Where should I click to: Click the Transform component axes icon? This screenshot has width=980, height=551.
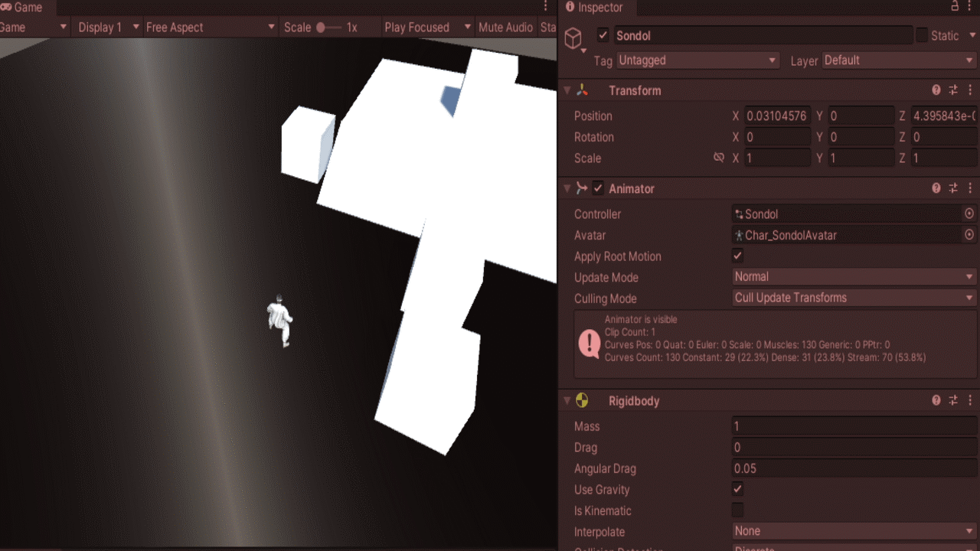(x=582, y=90)
